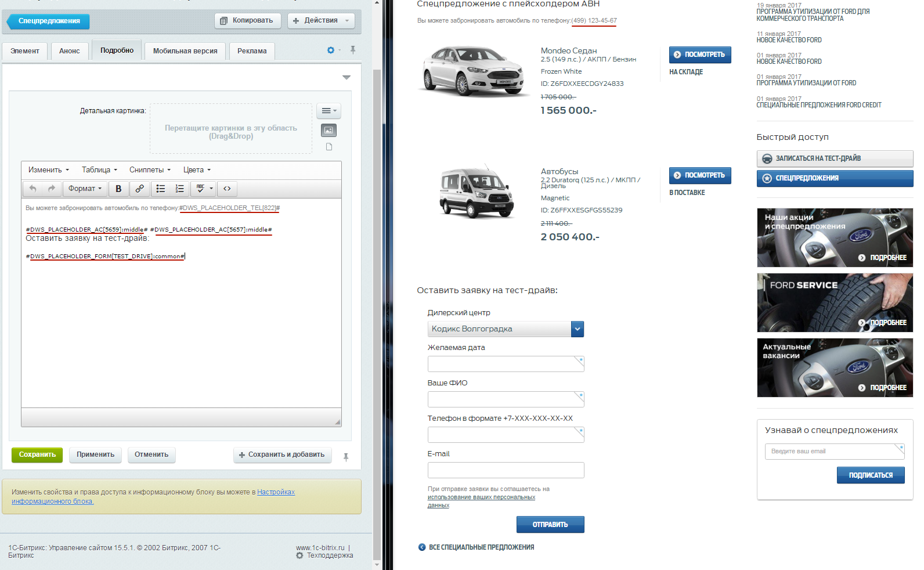Undo the last edit in the editor
The width and height of the screenshot is (924, 570).
[x=33, y=189]
